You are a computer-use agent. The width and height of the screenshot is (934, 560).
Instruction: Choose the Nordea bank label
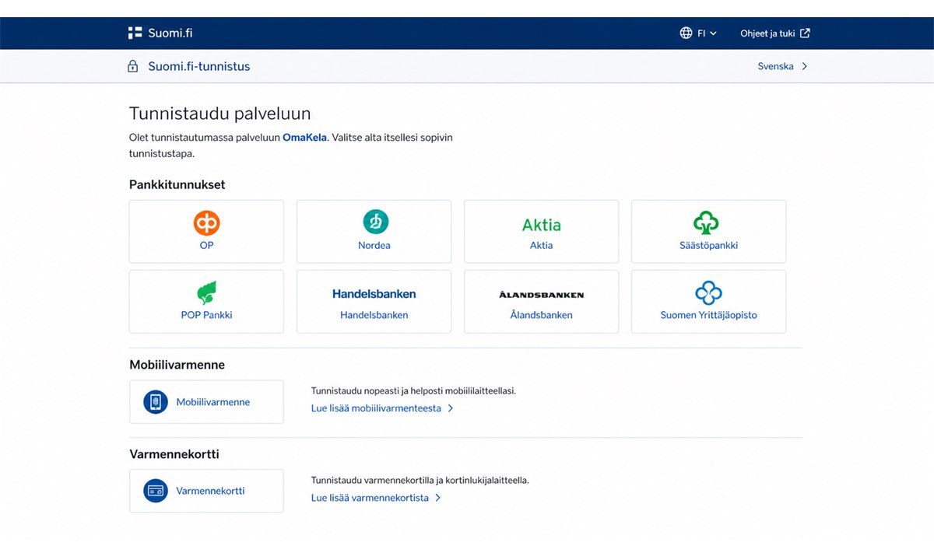coord(374,245)
